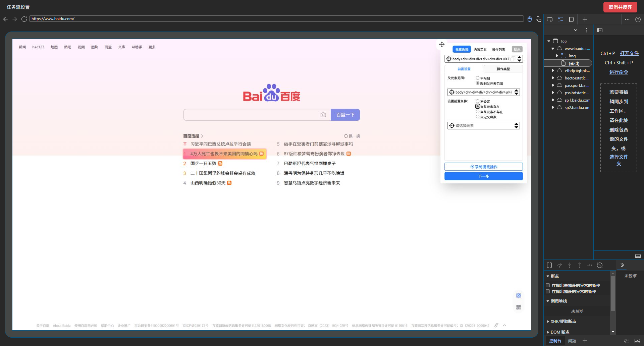Click the '选择文件夹' link
Screen dimensions: 644x346
619,160
